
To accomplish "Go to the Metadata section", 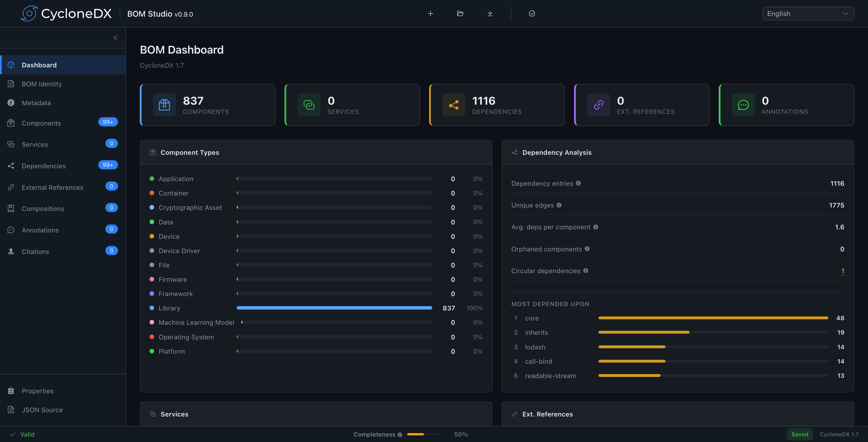I will pos(36,103).
